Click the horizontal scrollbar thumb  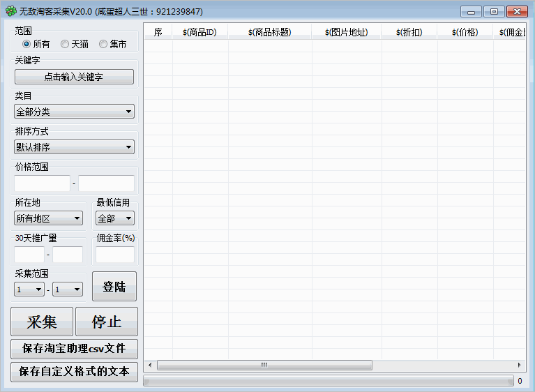click(x=264, y=365)
